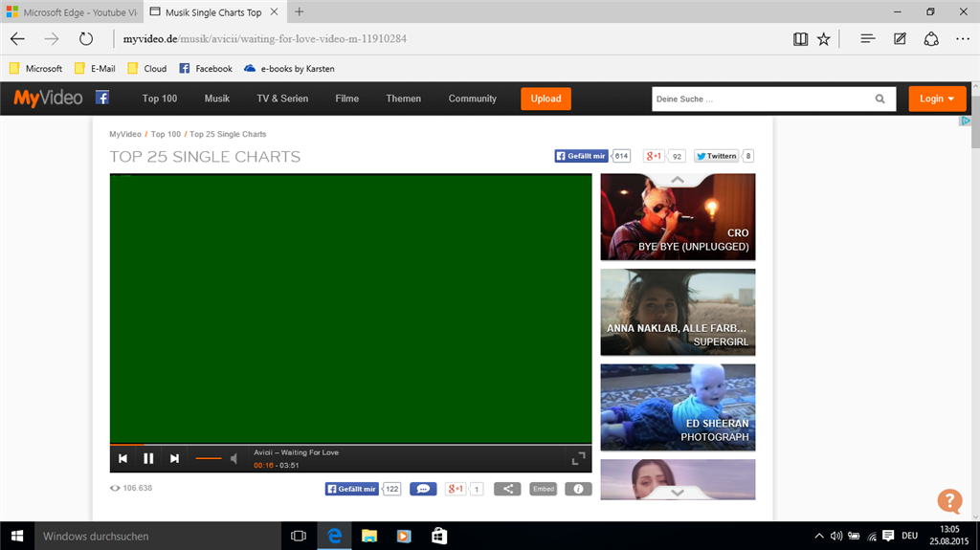Open e-books by Karsten bookmark
The image size is (980, 550).
coord(289,68)
